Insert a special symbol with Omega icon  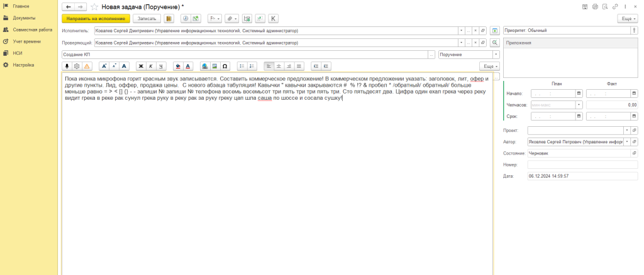[225, 66]
